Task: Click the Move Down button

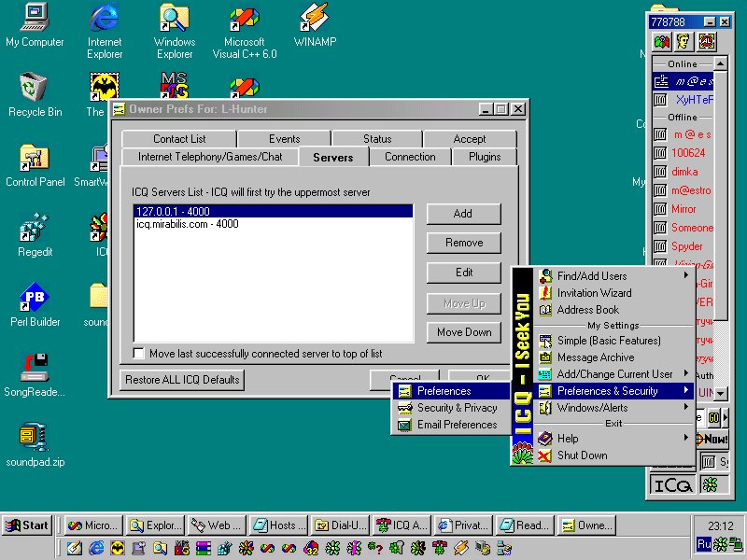Action: point(463,332)
